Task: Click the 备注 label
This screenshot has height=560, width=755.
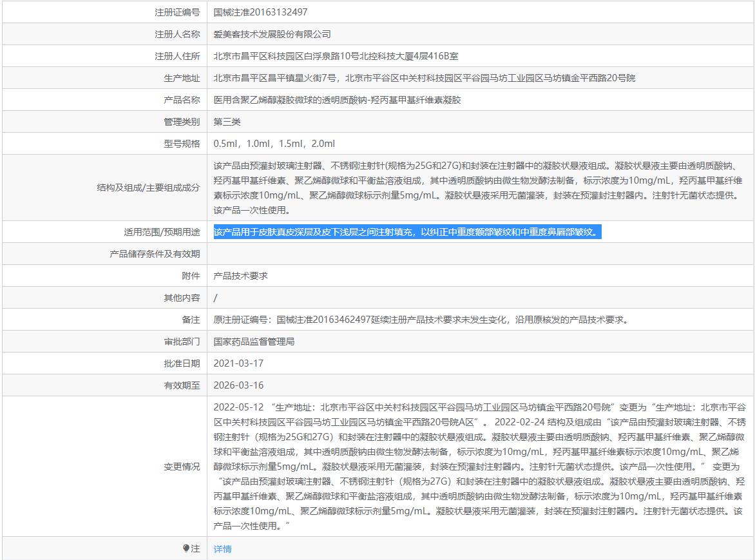Action: click(x=191, y=320)
